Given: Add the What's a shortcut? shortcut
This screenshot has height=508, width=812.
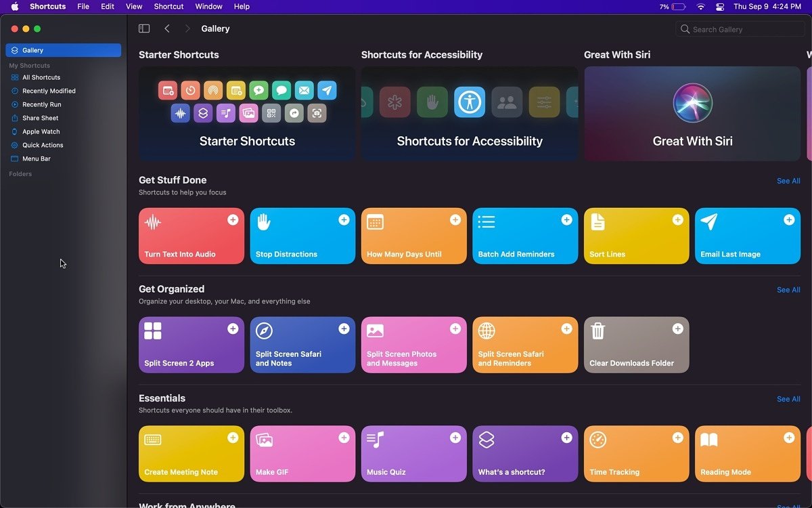Looking at the screenshot, I should click(x=566, y=438).
